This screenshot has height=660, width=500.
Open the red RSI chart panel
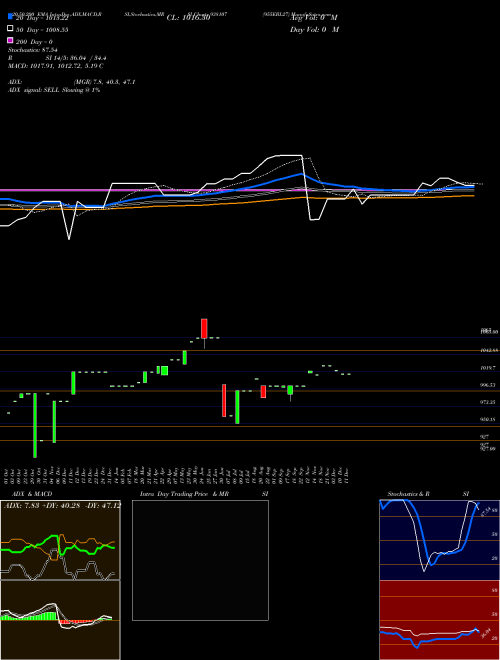click(x=439, y=620)
